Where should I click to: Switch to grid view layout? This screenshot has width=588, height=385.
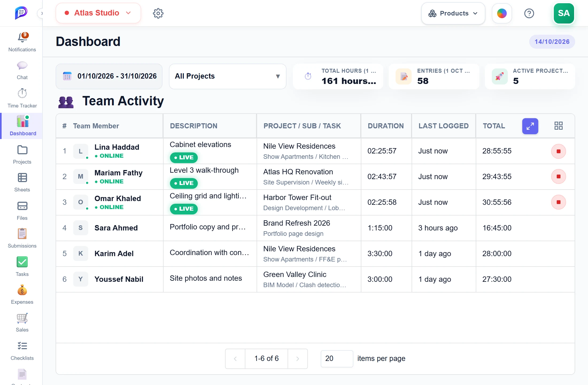[x=558, y=126]
